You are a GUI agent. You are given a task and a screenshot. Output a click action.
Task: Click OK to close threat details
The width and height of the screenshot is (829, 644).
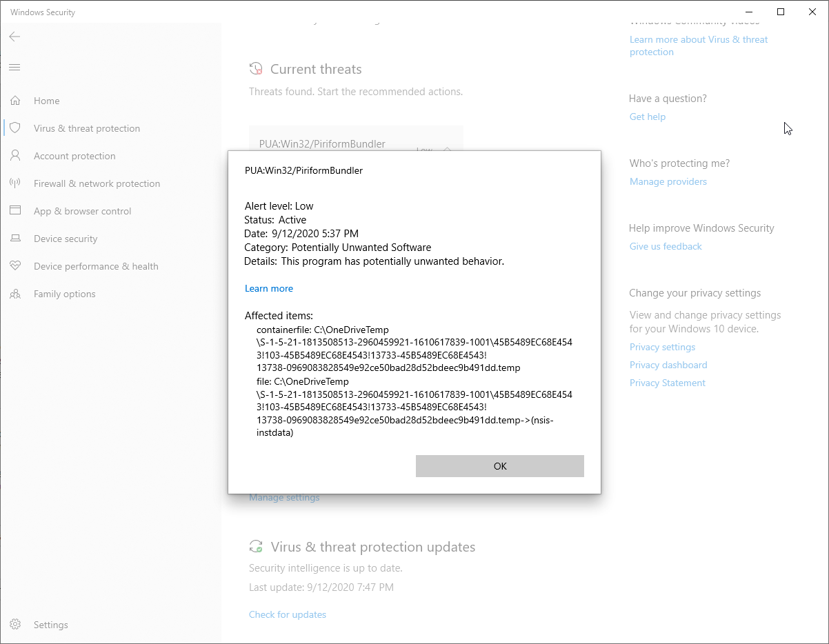[x=500, y=466]
